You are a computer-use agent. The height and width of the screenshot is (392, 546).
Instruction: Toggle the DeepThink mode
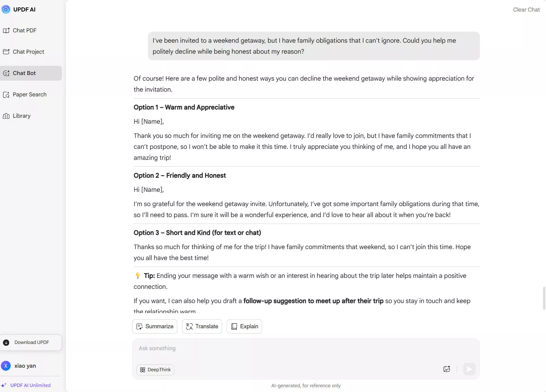[x=155, y=370]
